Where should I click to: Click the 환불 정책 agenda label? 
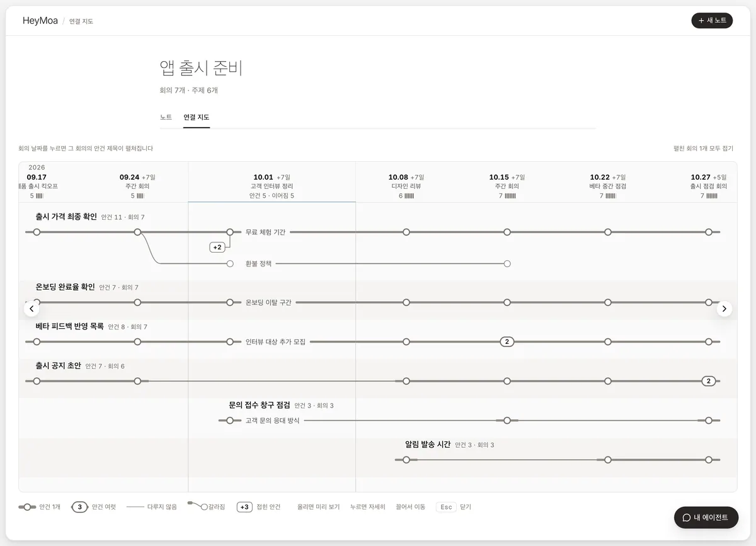tap(258, 264)
